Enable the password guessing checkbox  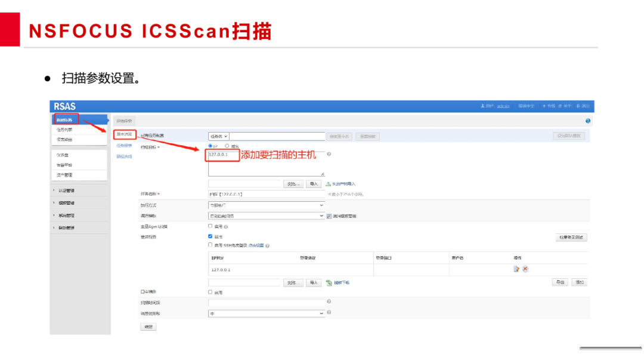pyautogui.click(x=210, y=293)
